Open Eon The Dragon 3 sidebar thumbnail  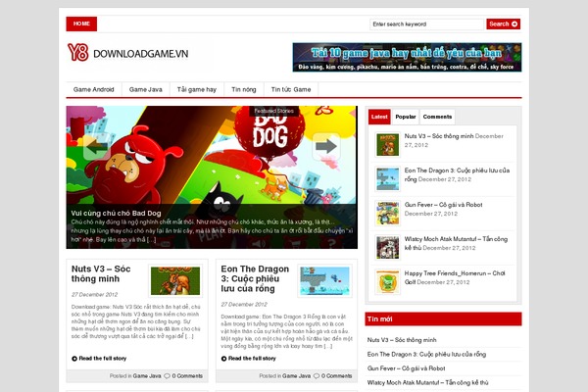pos(387,179)
